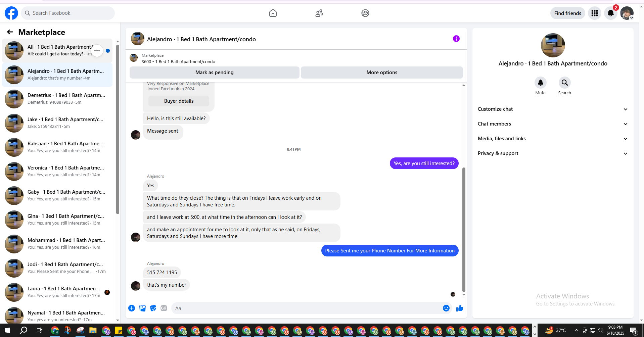
Task: Open Laura's conversation
Action: coord(57,292)
